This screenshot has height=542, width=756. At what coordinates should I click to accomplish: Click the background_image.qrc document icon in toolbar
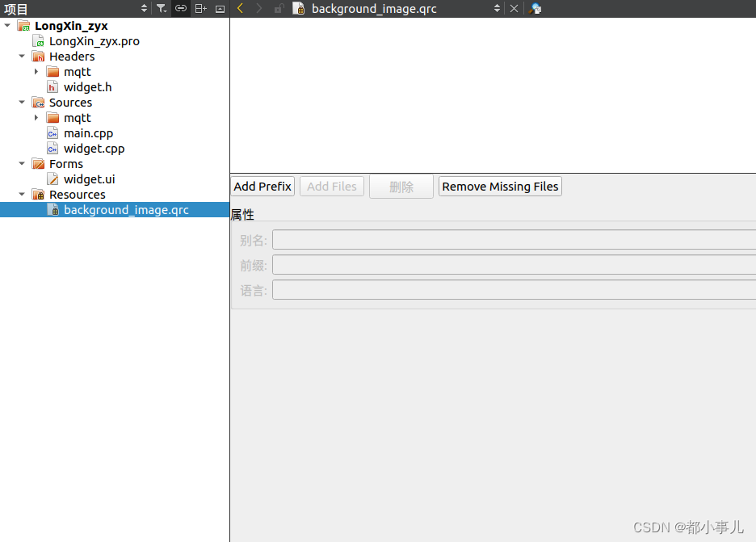[x=299, y=8]
